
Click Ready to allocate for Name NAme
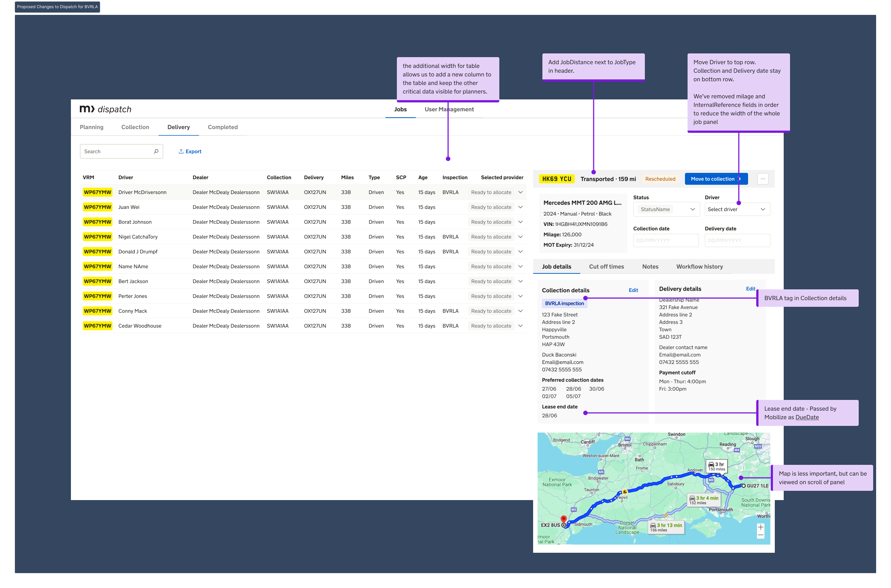click(491, 267)
